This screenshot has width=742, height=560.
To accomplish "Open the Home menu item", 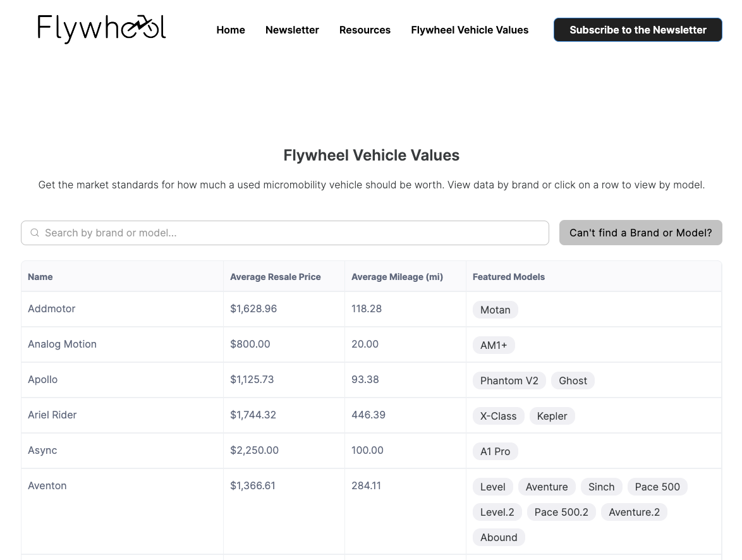I will (x=231, y=30).
